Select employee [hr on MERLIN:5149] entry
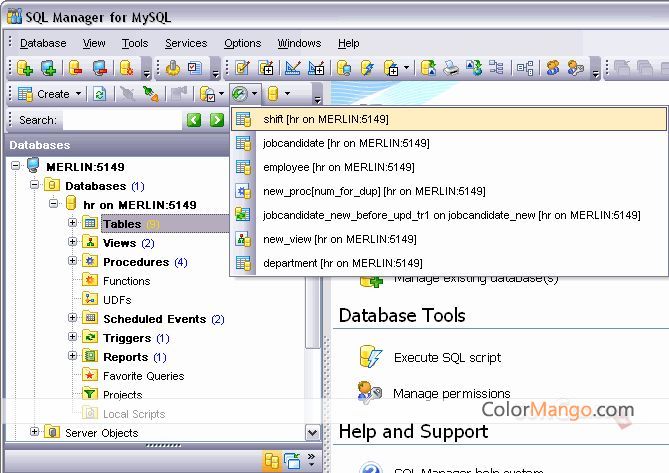The image size is (669, 473). point(449,167)
